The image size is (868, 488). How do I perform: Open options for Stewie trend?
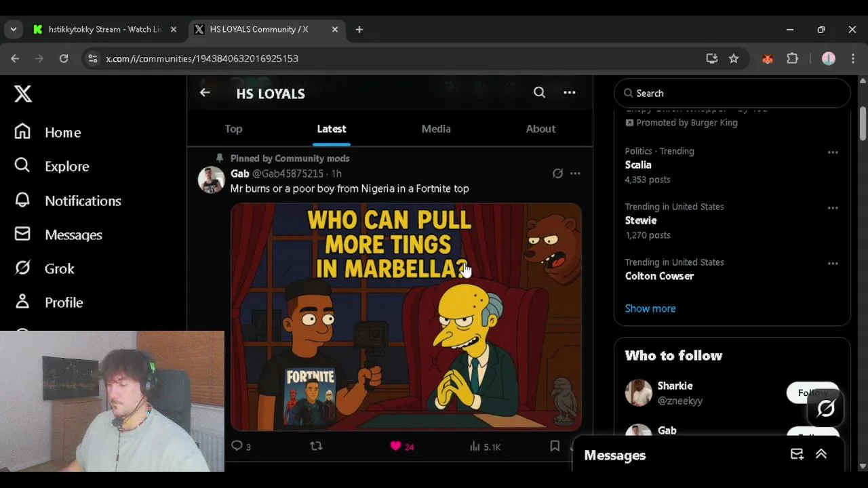coord(833,208)
